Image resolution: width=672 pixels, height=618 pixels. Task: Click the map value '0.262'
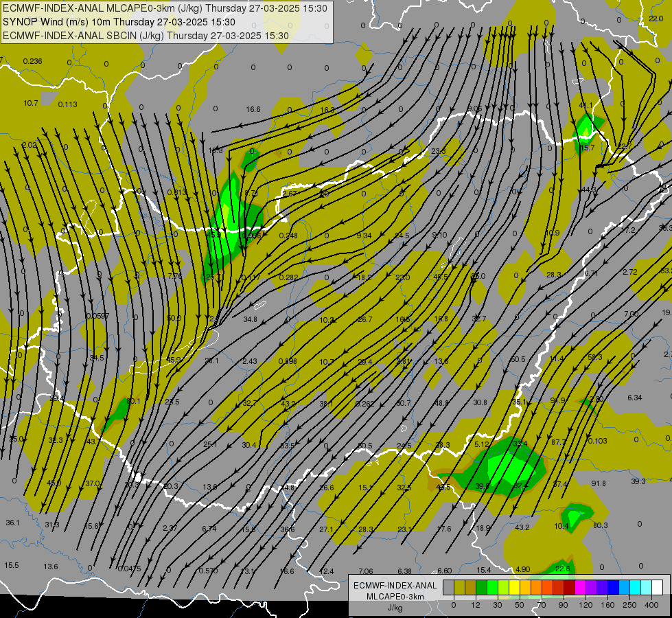(364, 404)
